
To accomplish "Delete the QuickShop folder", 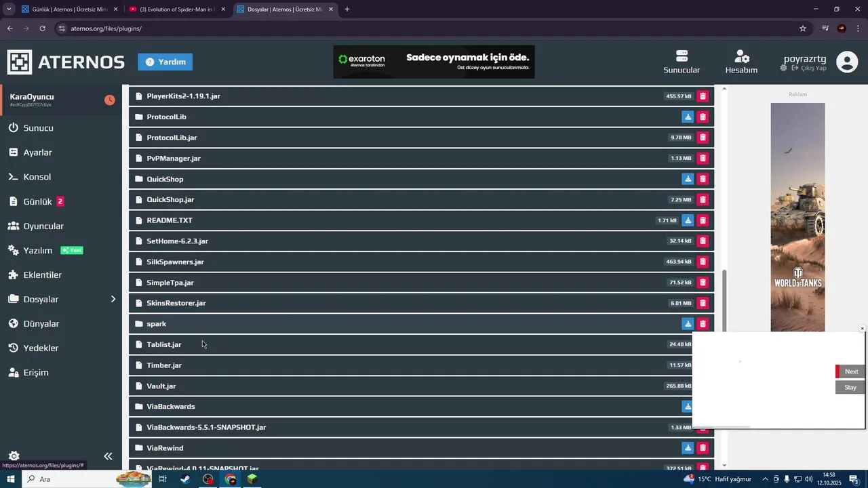I will 703,179.
